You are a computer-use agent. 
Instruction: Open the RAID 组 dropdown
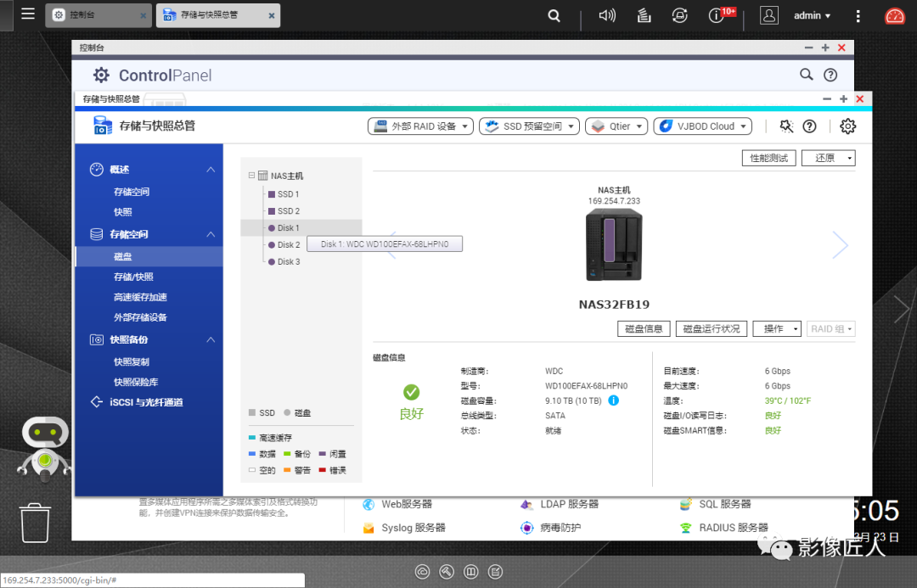point(831,328)
